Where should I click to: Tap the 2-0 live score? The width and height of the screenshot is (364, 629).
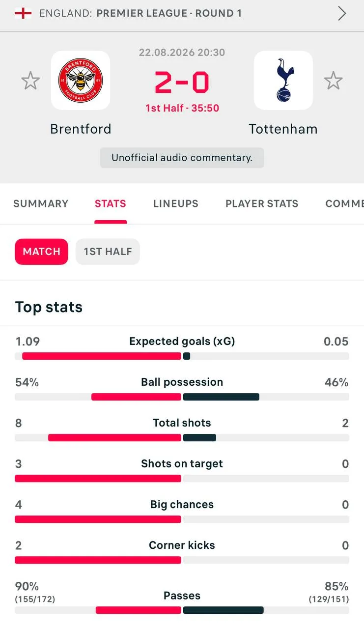point(182,82)
